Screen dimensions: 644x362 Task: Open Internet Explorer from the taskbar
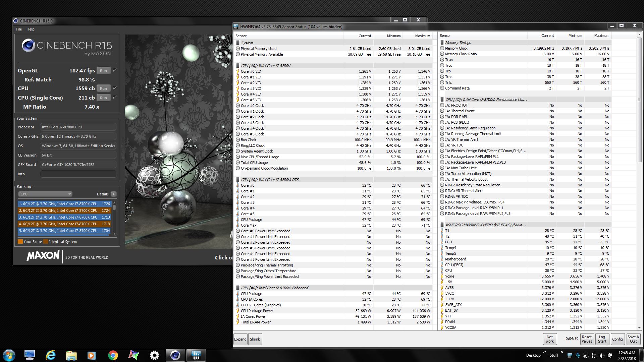51,355
